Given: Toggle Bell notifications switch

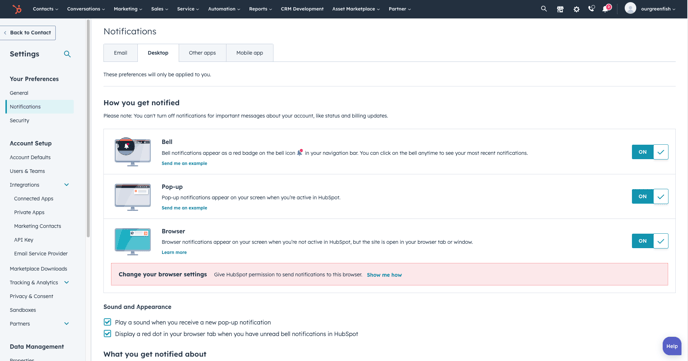Looking at the screenshot, I should point(650,152).
